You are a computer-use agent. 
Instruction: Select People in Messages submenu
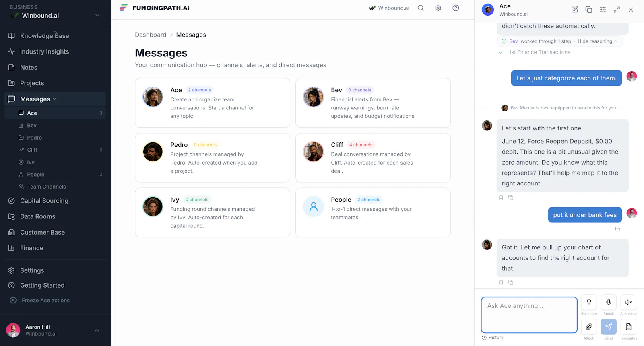(x=56, y=174)
